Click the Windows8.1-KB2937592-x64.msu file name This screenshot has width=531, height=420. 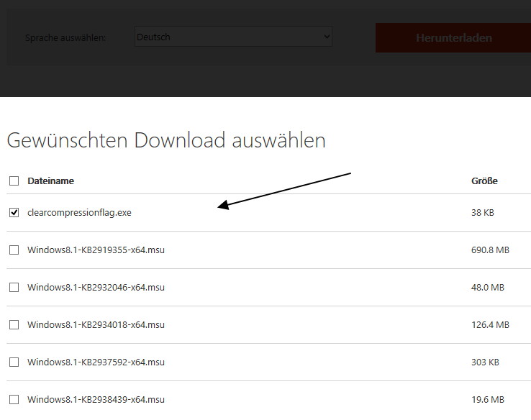coord(96,362)
